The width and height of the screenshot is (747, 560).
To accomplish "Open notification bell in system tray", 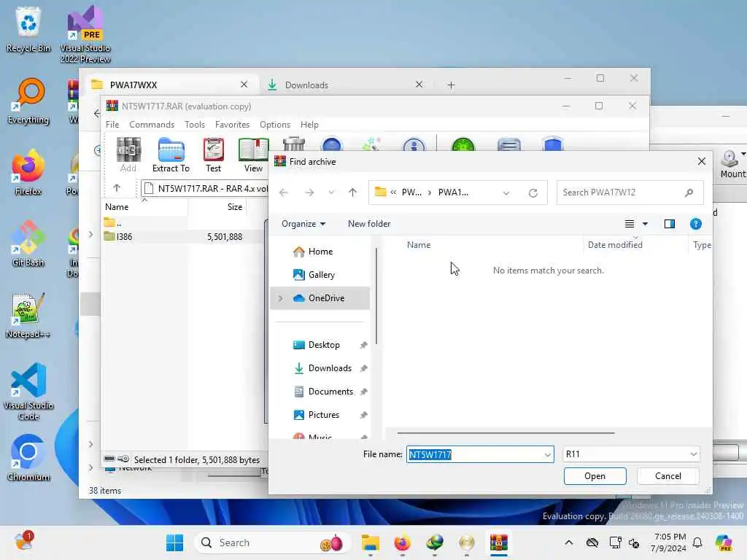I will click(x=697, y=542).
